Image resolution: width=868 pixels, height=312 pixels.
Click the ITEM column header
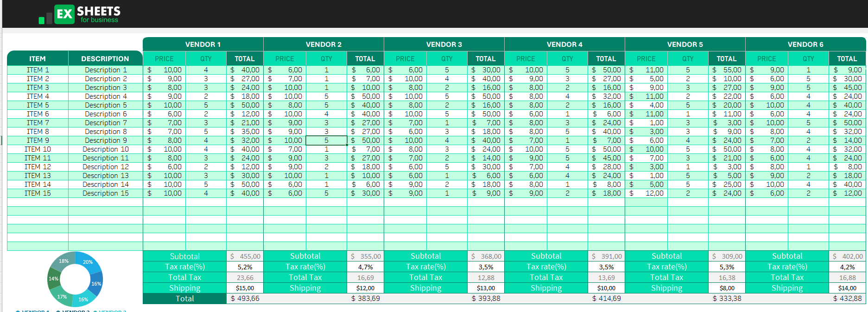coord(38,59)
